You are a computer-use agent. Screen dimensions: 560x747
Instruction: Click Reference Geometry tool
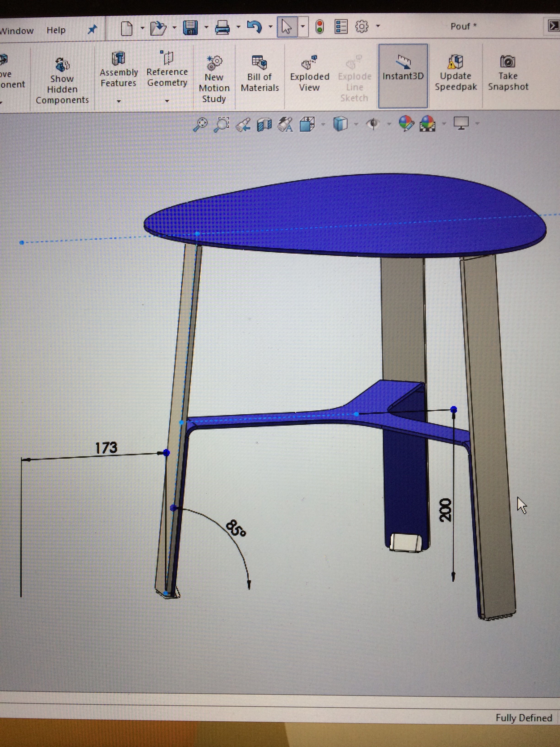(167, 69)
